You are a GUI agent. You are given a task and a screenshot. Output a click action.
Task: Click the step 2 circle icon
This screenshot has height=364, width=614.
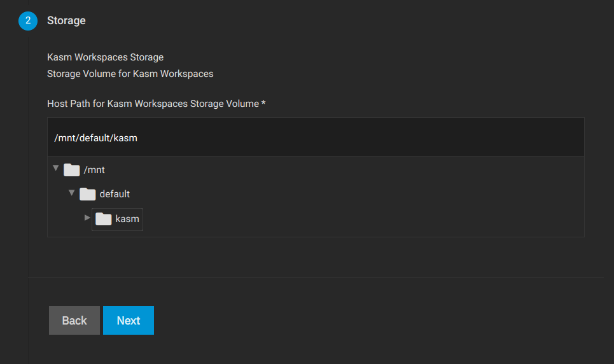tap(28, 21)
